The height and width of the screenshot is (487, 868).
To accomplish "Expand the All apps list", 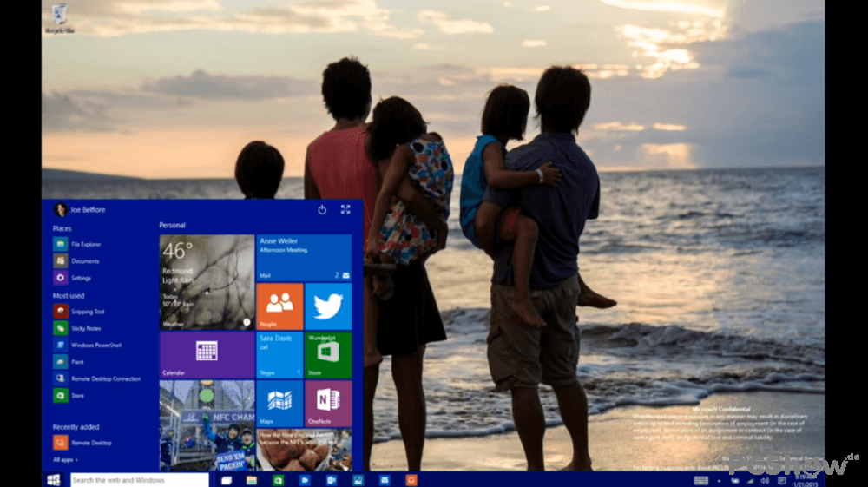I will pos(65,460).
